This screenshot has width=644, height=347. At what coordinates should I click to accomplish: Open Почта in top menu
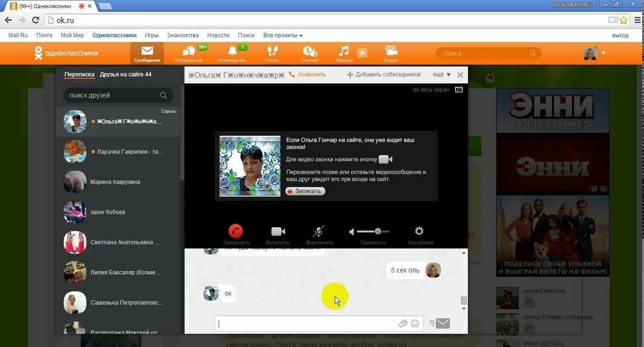pos(44,35)
